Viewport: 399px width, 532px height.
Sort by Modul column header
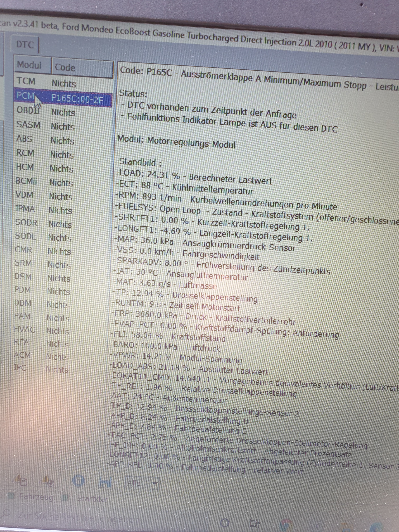(x=29, y=65)
